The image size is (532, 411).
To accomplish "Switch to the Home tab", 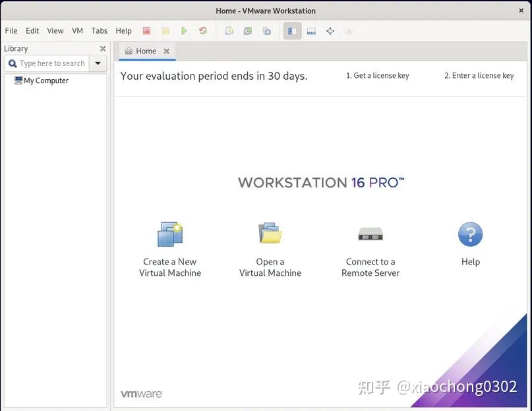I will 144,51.
